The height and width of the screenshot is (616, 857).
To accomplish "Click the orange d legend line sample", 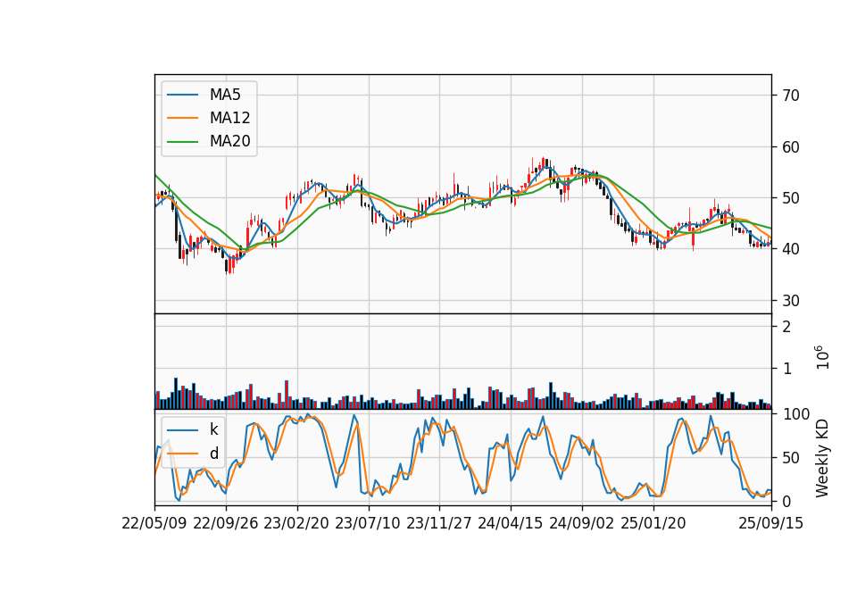I will (182, 454).
